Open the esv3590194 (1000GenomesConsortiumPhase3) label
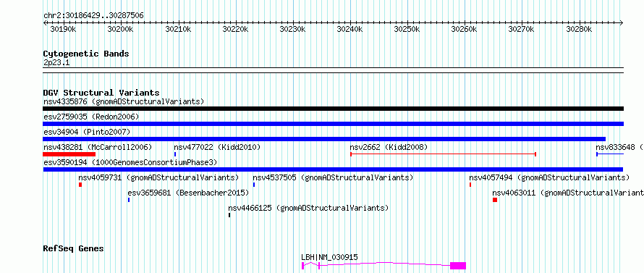 (x=130, y=162)
